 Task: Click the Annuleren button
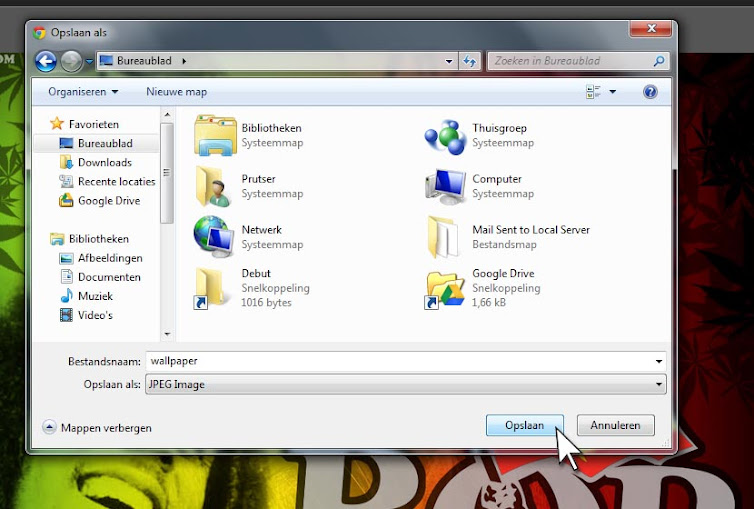click(616, 425)
